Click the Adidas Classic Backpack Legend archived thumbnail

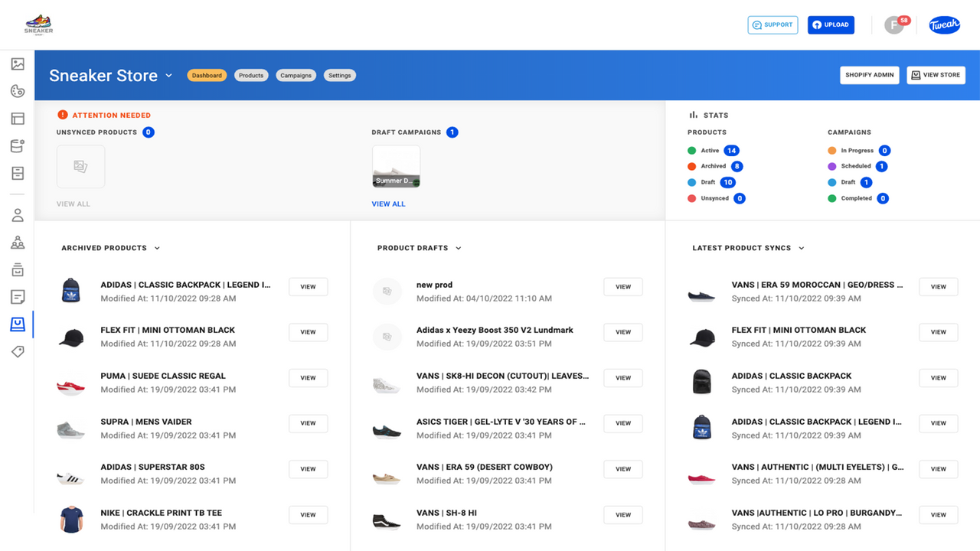coord(70,291)
